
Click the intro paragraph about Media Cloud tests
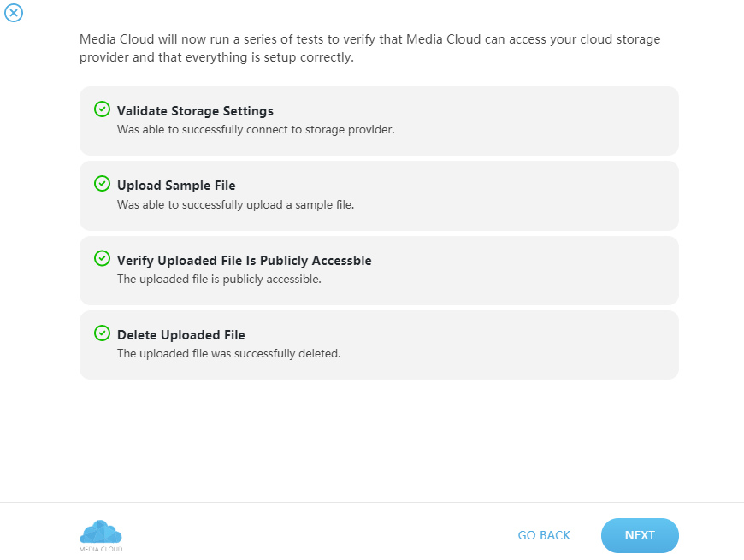369,48
